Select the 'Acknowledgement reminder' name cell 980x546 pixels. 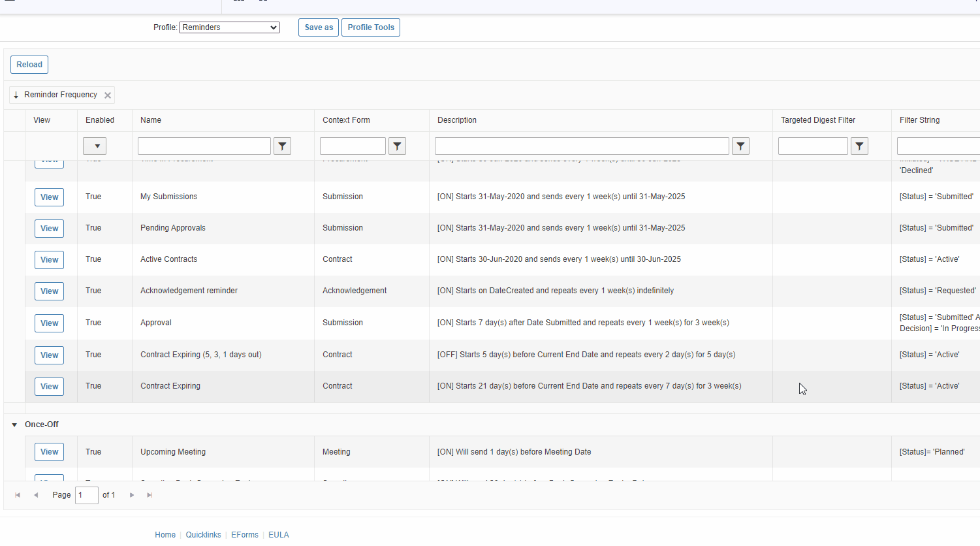click(x=189, y=291)
